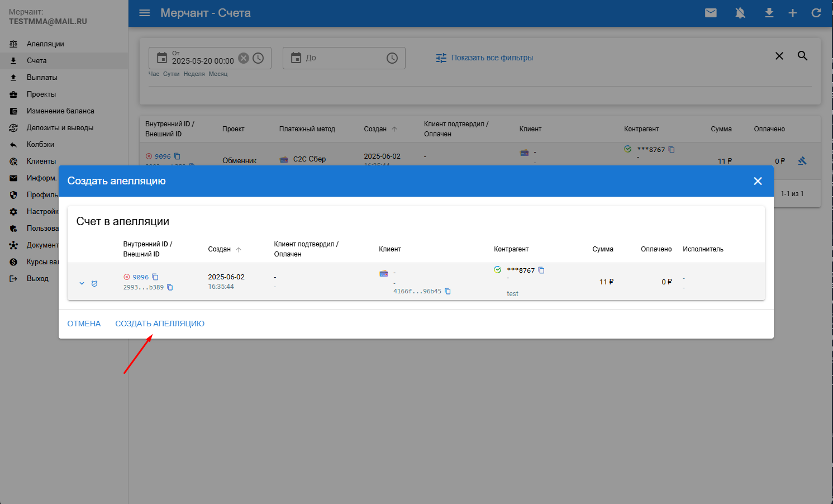Copy external ID 2993...b389
This screenshot has width=833, height=504.
170,287
